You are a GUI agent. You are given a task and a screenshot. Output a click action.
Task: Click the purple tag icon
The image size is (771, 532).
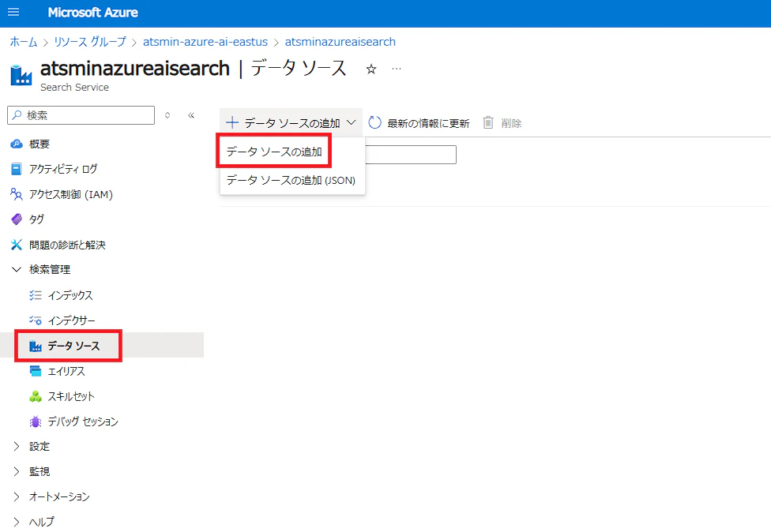pos(17,219)
